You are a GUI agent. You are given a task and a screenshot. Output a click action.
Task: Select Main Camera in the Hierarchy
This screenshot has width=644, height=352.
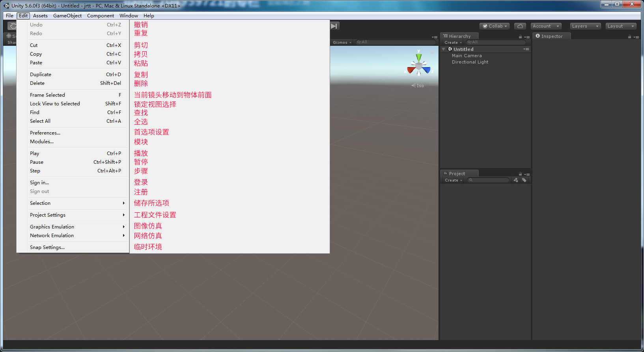467,56
